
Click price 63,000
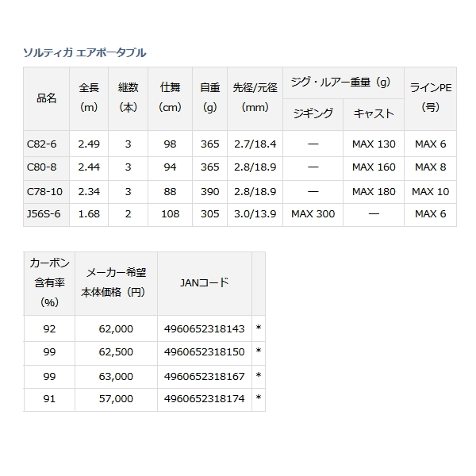116,376
